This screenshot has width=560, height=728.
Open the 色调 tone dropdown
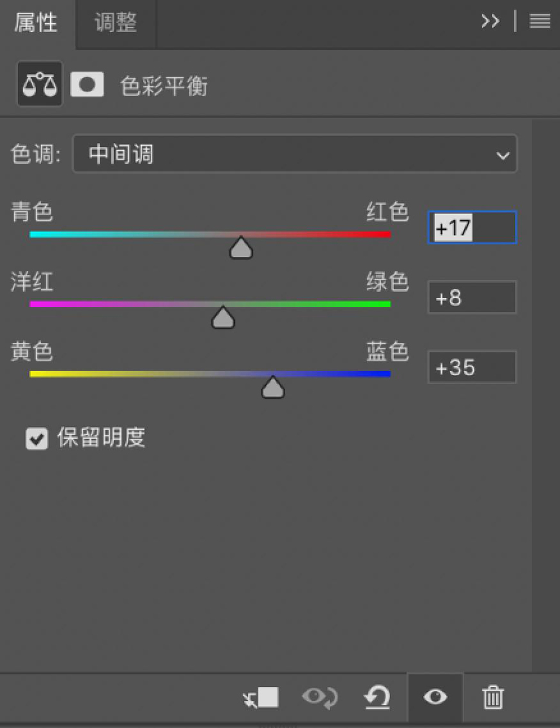click(295, 155)
